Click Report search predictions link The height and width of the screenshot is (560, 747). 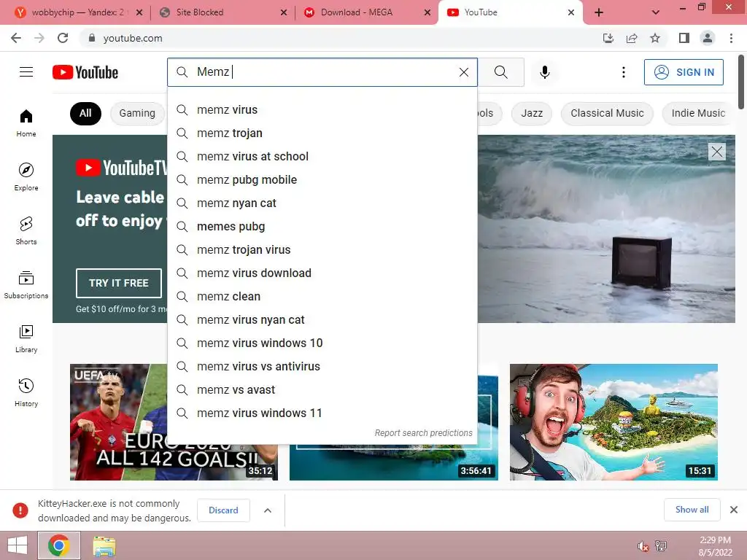(423, 433)
